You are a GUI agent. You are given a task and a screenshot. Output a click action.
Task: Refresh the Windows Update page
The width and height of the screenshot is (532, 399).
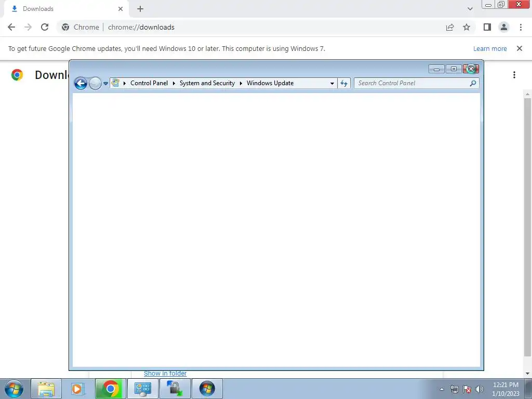[x=344, y=83]
